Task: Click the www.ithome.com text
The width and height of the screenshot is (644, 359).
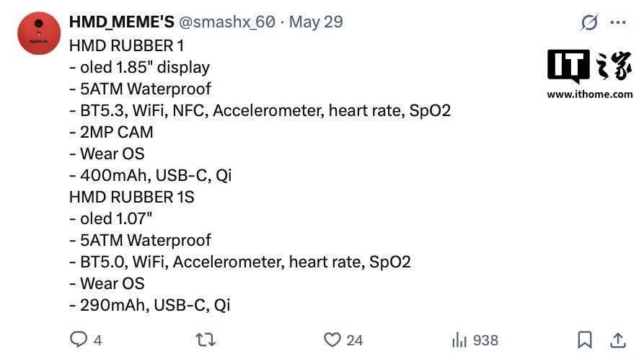Action: pos(589,94)
